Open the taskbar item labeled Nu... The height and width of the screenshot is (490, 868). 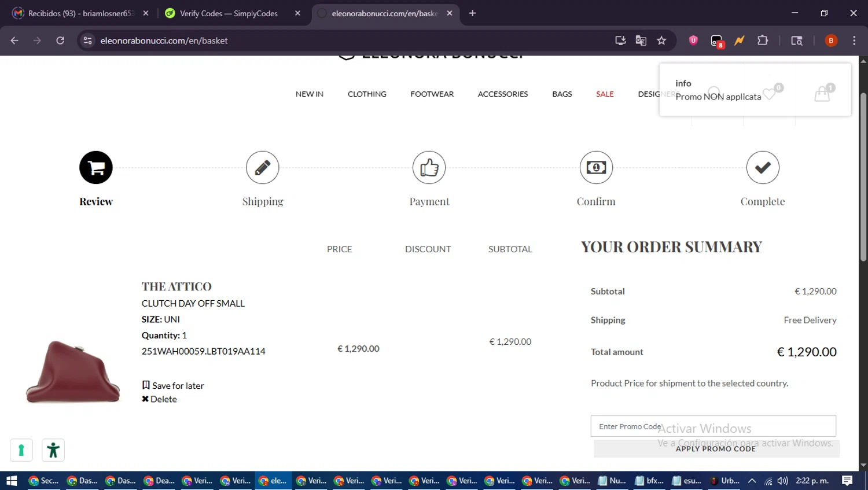pos(612,481)
